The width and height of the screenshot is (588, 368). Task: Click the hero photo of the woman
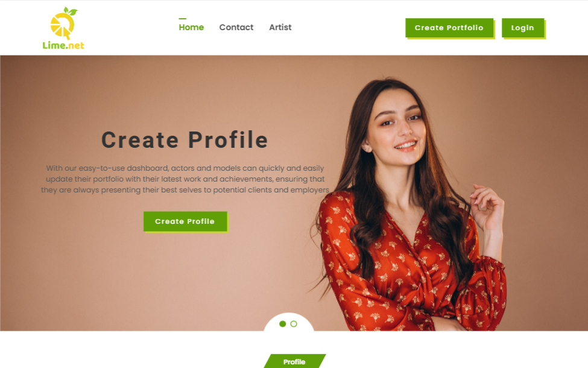pos(409,205)
